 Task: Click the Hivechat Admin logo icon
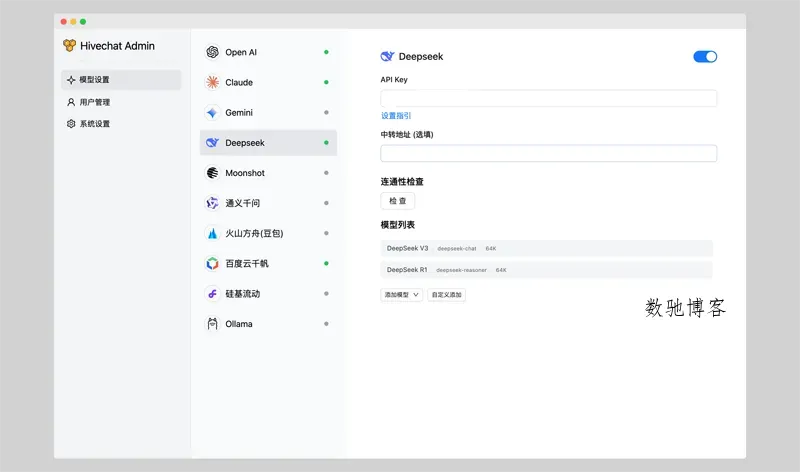[69, 45]
